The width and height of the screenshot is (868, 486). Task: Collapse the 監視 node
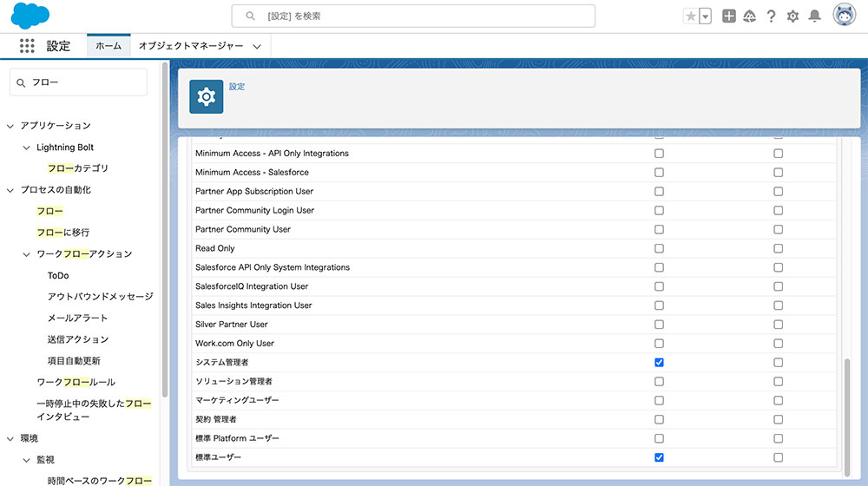click(x=26, y=461)
